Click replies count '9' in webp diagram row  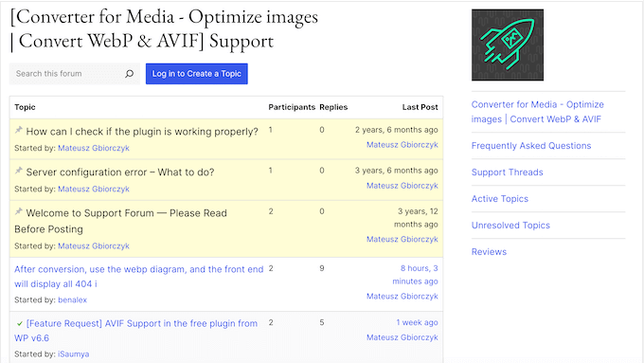coord(322,268)
